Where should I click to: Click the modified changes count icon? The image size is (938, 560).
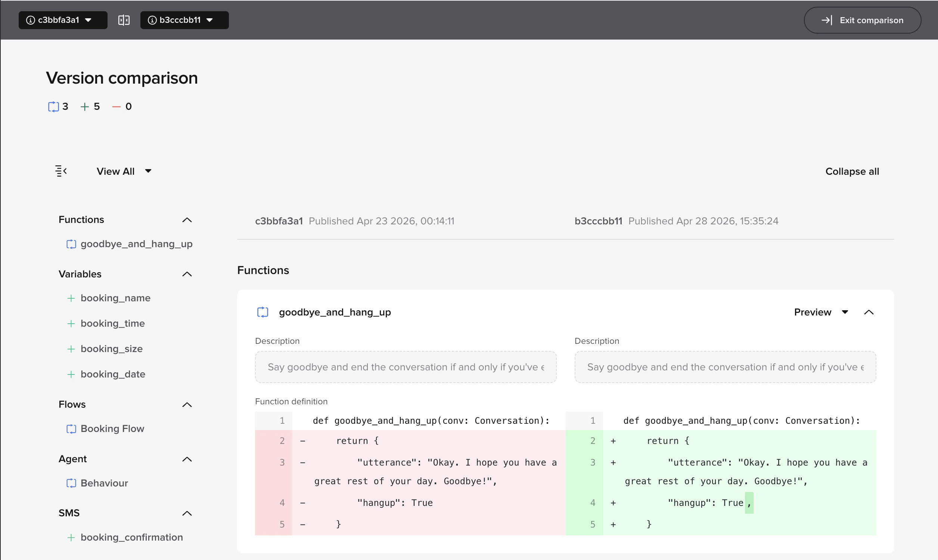pyautogui.click(x=53, y=107)
